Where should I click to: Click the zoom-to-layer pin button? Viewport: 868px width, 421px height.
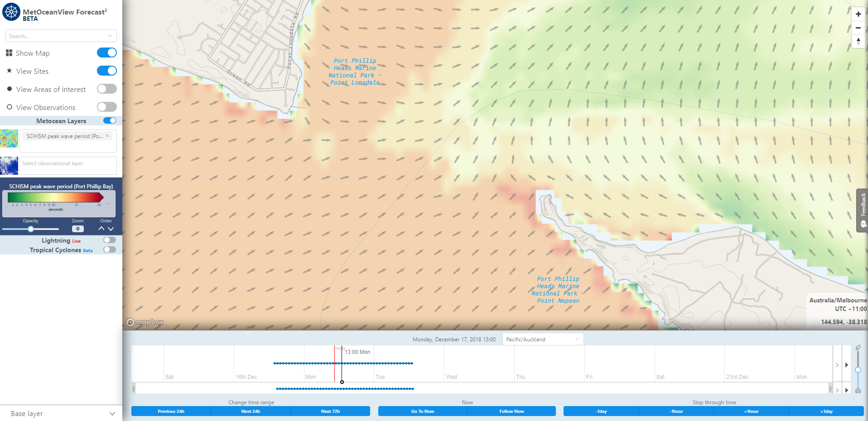pos(78,229)
